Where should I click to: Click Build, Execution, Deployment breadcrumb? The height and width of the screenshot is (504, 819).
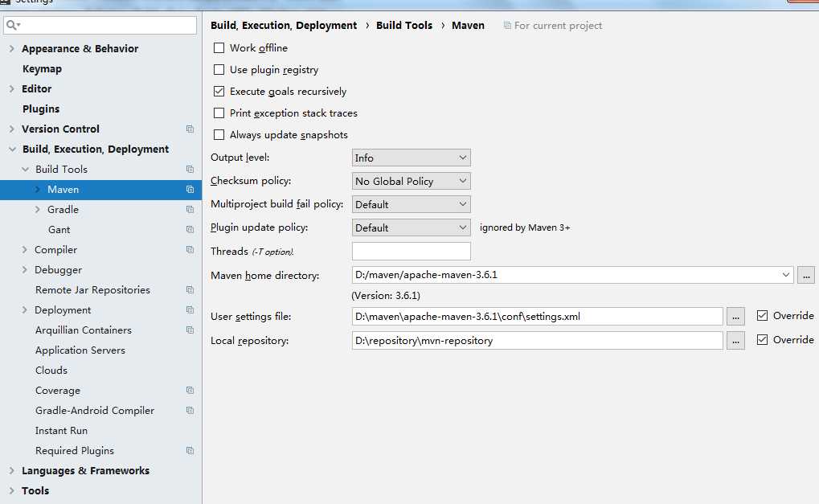pos(284,25)
